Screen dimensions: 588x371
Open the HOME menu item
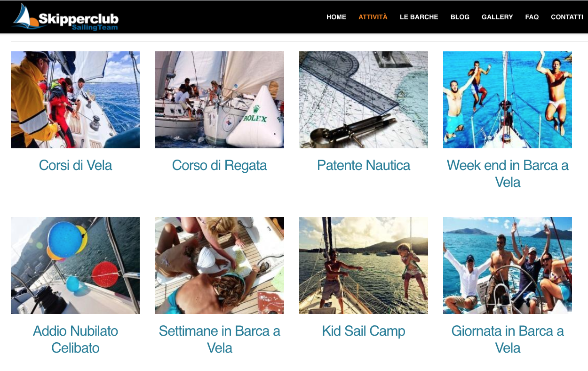336,17
